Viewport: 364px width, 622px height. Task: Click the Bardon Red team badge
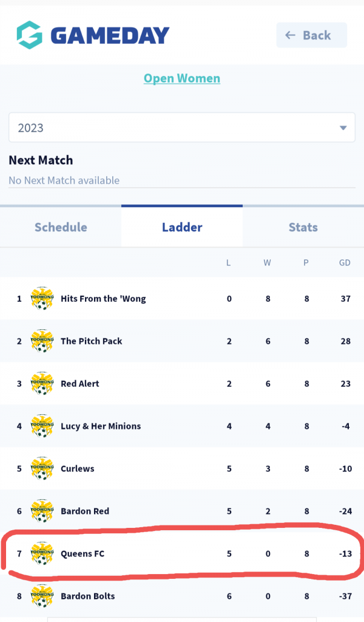point(42,511)
